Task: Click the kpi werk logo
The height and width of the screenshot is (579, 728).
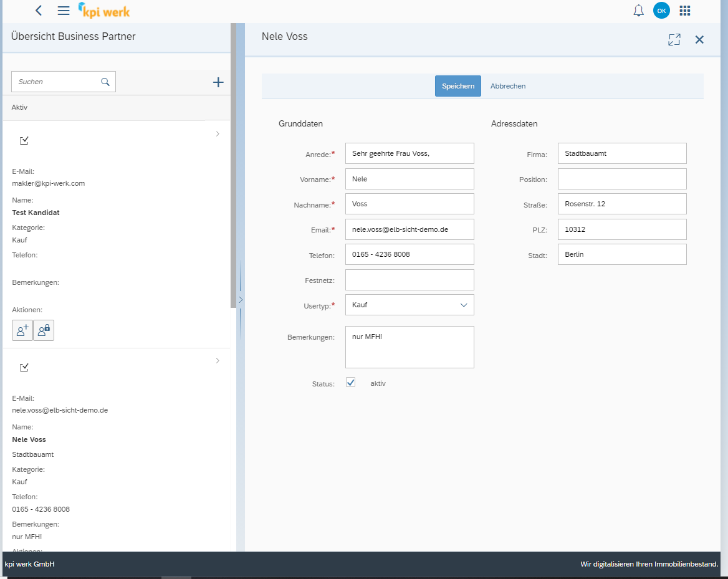Action: [103, 10]
